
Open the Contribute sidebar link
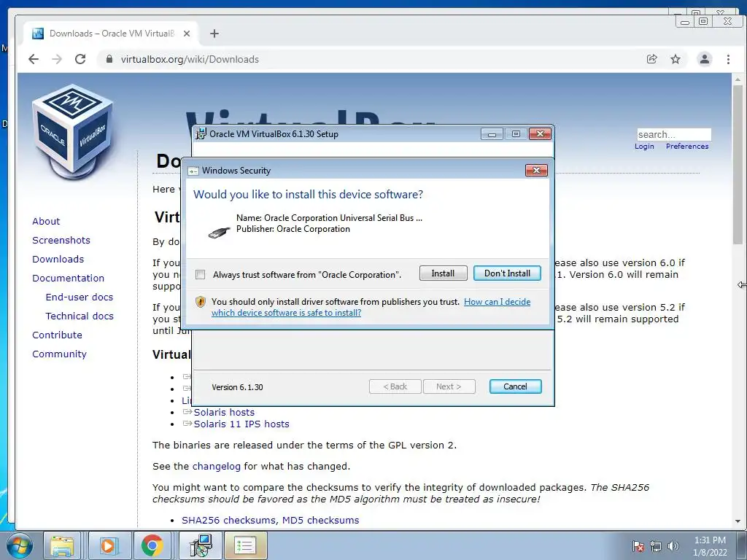pyautogui.click(x=57, y=335)
